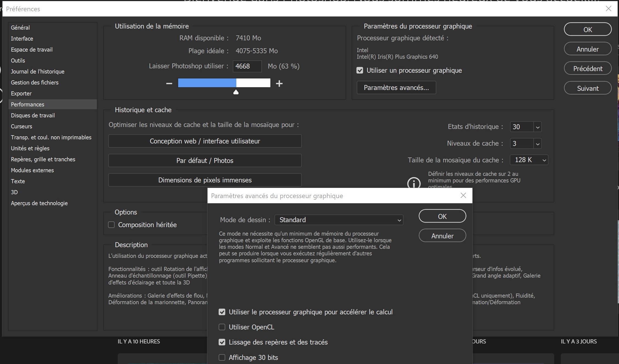Click the memory value field showing 4668

(247, 66)
